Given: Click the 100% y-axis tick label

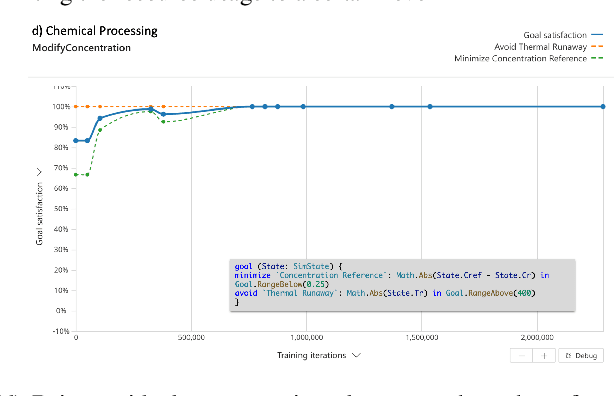Looking at the screenshot, I should click(x=61, y=107).
